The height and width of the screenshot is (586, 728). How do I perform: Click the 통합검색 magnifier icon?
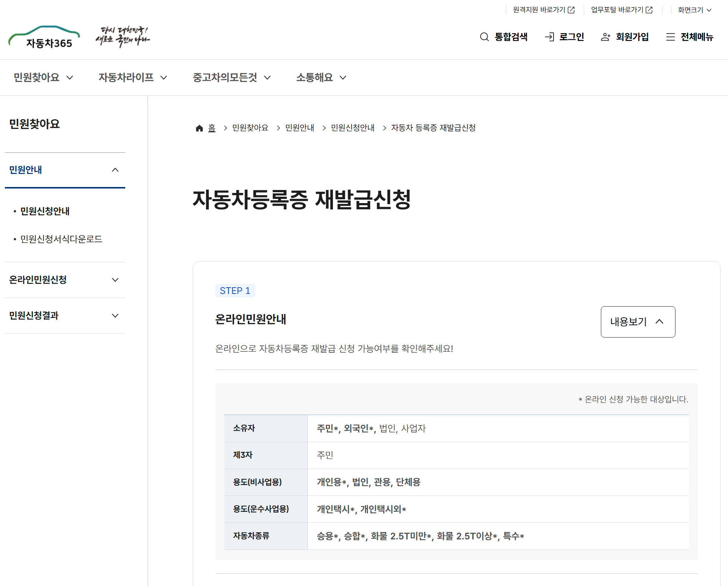484,37
